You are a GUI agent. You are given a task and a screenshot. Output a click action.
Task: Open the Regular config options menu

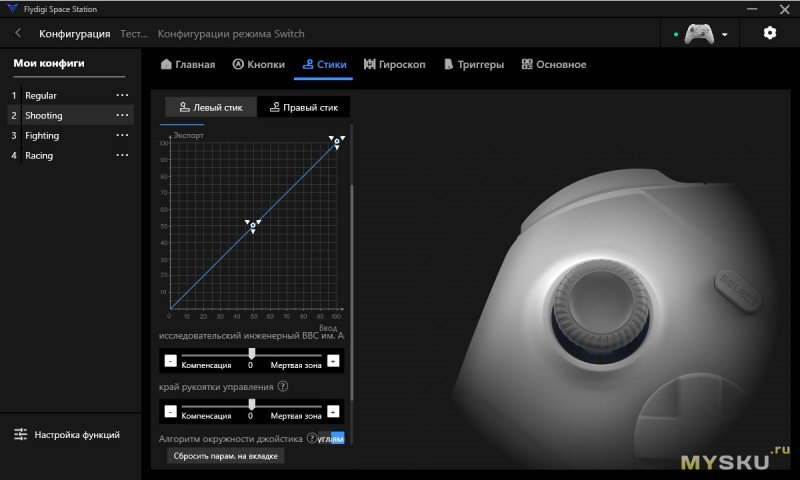[122, 95]
